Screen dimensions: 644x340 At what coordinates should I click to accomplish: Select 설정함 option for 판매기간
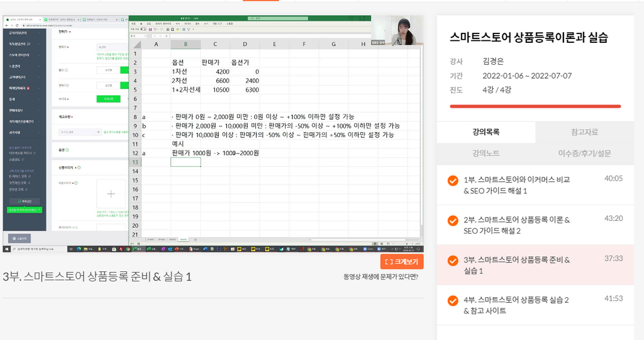[108, 86]
